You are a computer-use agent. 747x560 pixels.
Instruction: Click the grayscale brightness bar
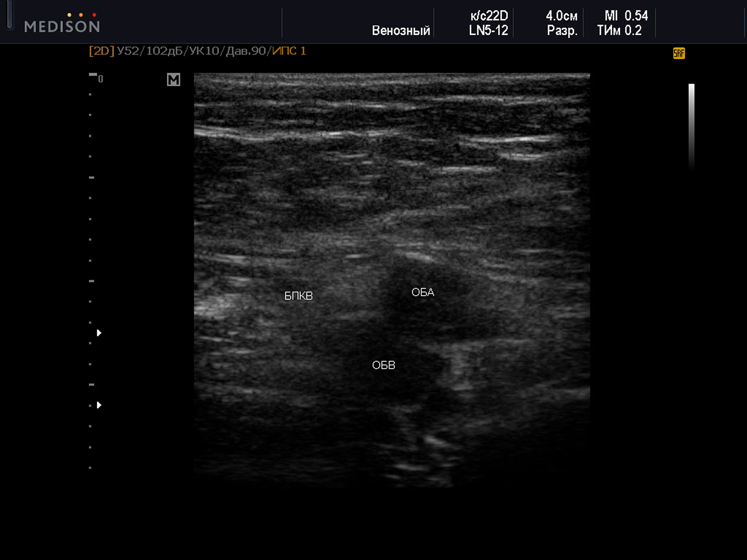(691, 124)
